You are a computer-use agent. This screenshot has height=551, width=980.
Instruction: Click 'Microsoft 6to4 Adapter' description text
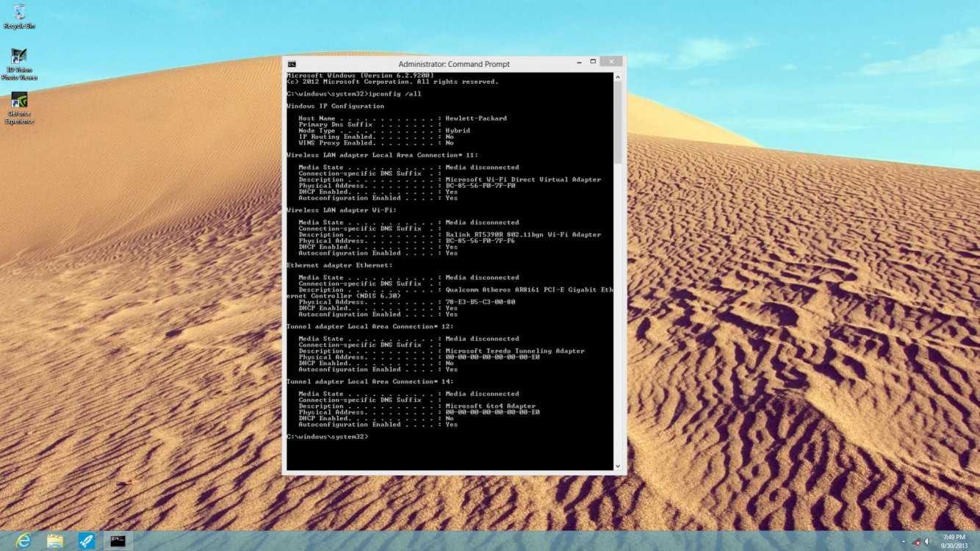pos(491,406)
